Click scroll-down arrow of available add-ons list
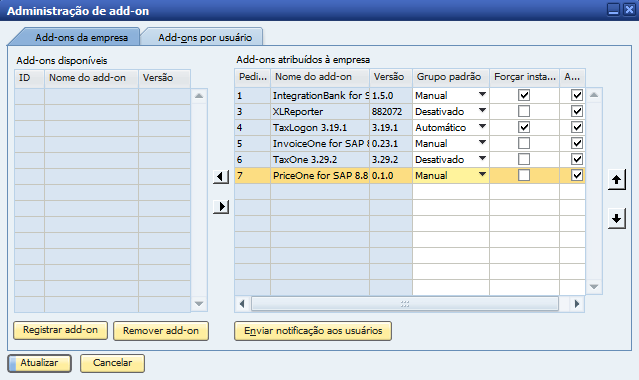This screenshot has width=639, height=380. (x=199, y=304)
